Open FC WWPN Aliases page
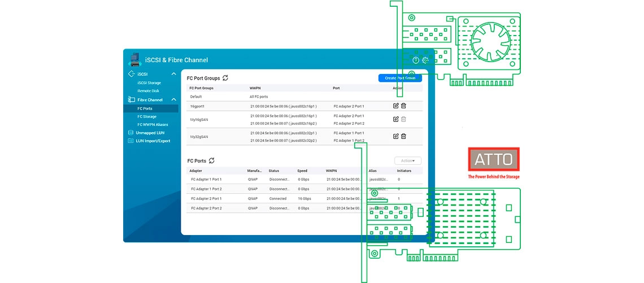The image size is (644, 283). click(x=153, y=124)
